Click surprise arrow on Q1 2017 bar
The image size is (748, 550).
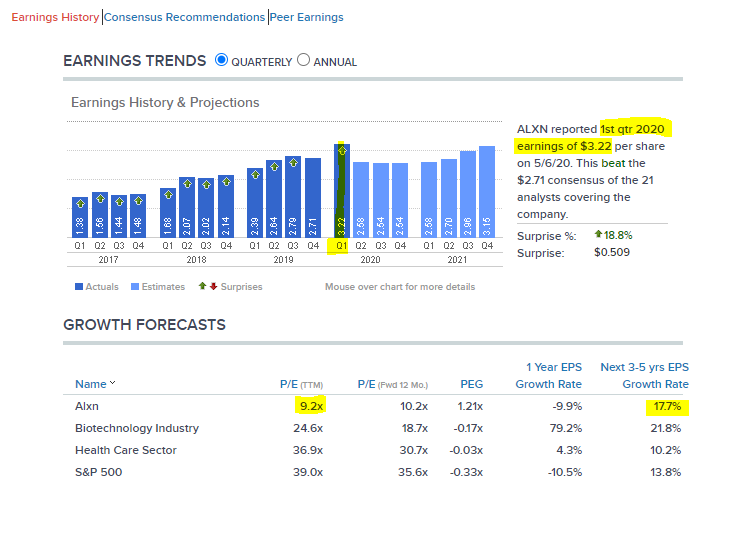80,204
